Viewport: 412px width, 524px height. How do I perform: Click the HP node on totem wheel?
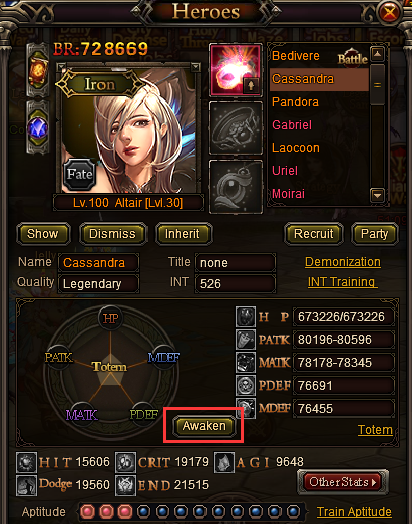tap(110, 318)
